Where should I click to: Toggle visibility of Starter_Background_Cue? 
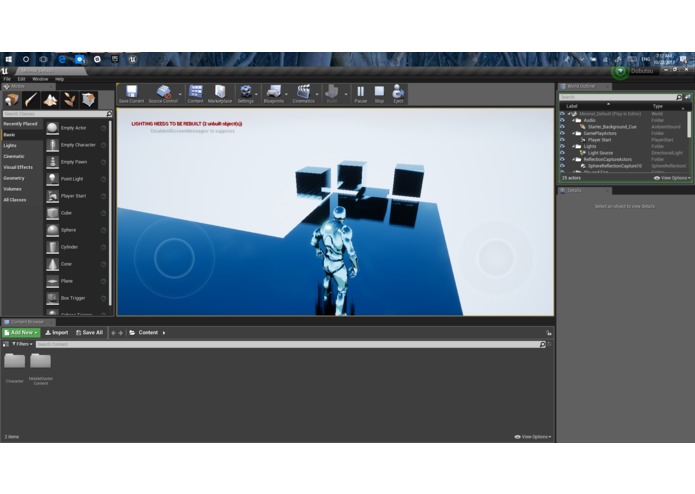(x=562, y=127)
